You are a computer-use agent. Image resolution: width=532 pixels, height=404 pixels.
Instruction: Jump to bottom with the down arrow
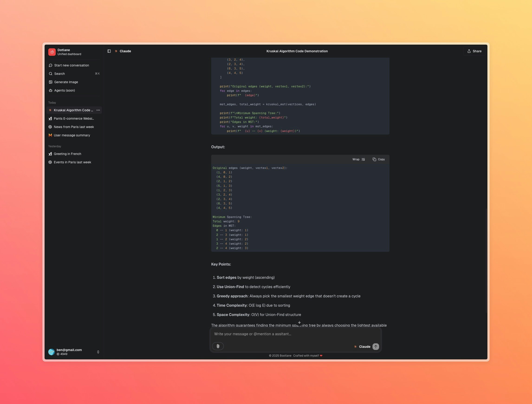tap(299, 322)
